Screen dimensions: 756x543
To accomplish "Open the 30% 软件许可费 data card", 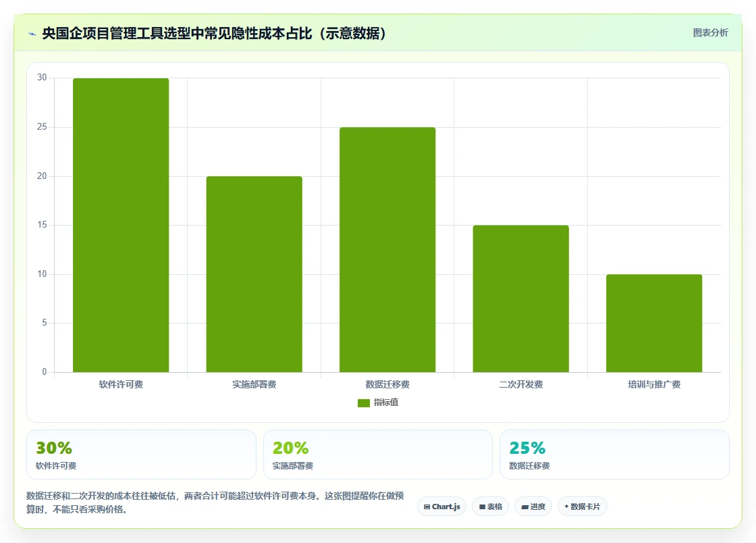I will [141, 455].
